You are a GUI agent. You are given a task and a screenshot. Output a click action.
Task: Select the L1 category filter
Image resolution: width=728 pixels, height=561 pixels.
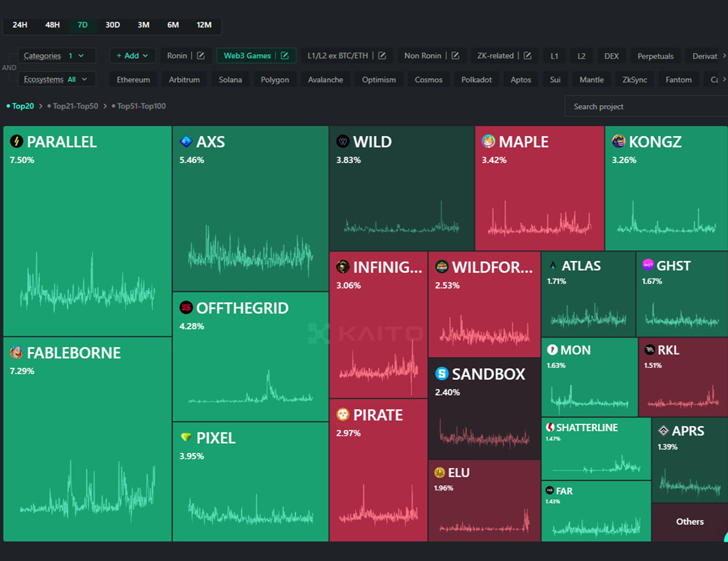[x=554, y=56]
